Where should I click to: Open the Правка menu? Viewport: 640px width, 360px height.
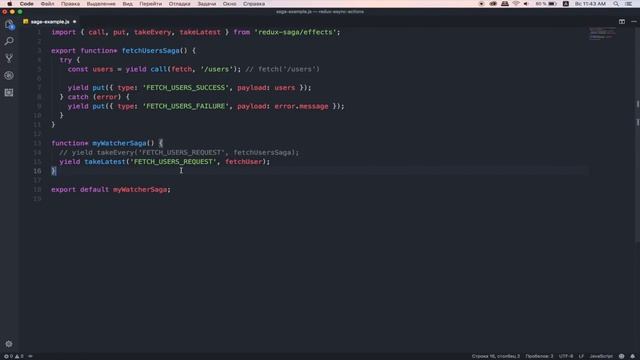(70, 4)
